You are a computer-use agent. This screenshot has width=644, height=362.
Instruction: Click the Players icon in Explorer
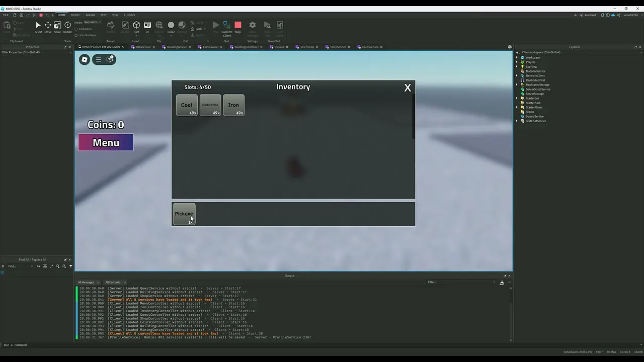click(522, 62)
